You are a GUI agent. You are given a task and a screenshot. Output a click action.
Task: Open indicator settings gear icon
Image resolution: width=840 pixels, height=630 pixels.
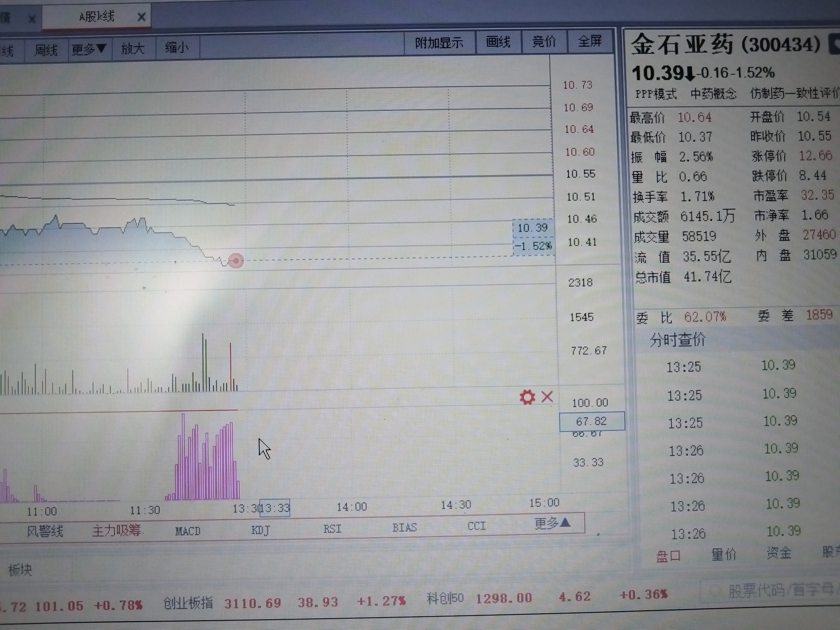coord(527,397)
